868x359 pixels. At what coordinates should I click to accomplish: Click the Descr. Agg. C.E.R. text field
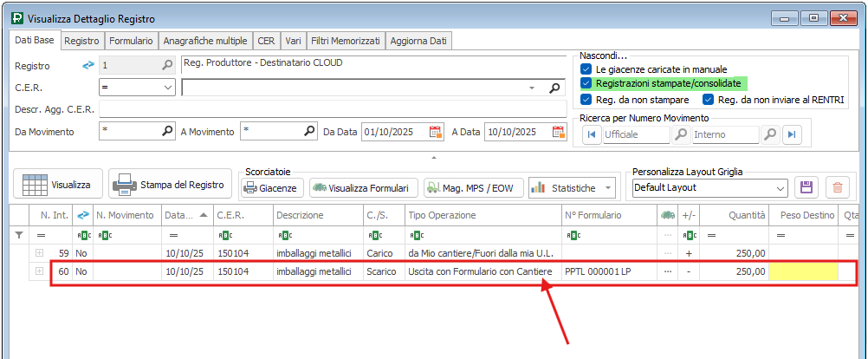(326, 109)
